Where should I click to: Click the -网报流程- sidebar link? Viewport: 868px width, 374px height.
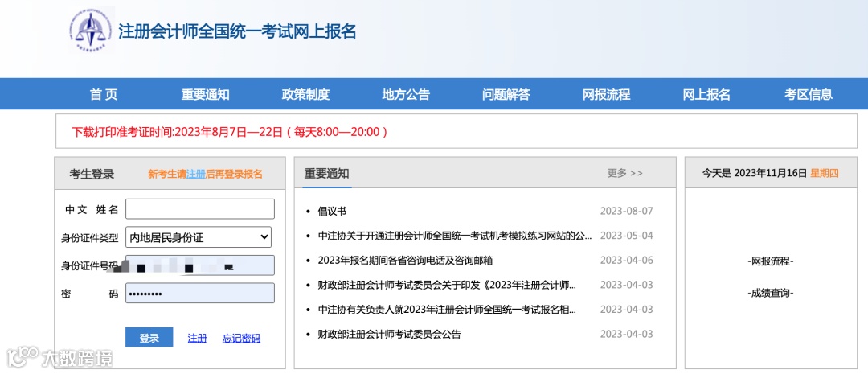click(x=770, y=261)
